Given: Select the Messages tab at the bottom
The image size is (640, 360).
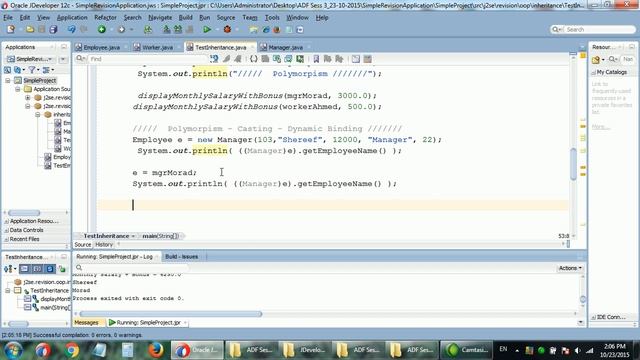Looking at the screenshot, I should [x=86, y=322].
